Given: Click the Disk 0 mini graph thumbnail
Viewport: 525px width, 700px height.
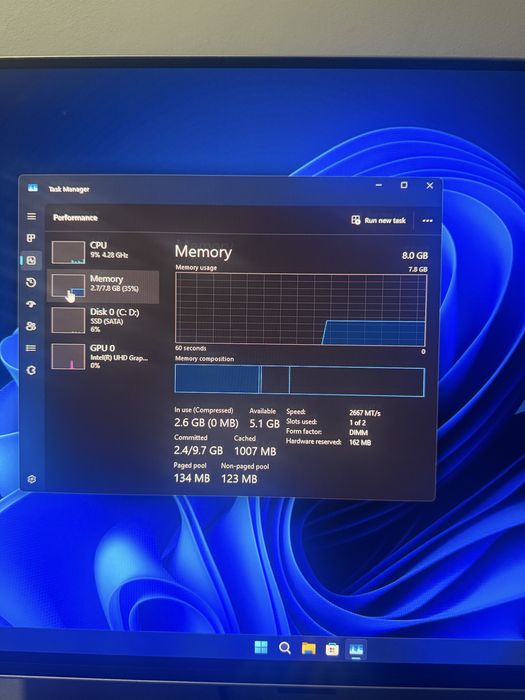Looking at the screenshot, I should (x=68, y=320).
